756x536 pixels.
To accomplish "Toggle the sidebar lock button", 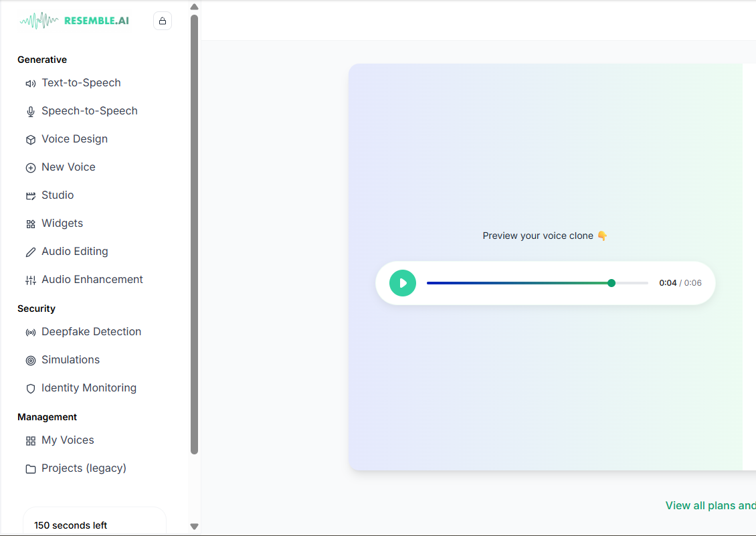I will pyautogui.click(x=163, y=21).
